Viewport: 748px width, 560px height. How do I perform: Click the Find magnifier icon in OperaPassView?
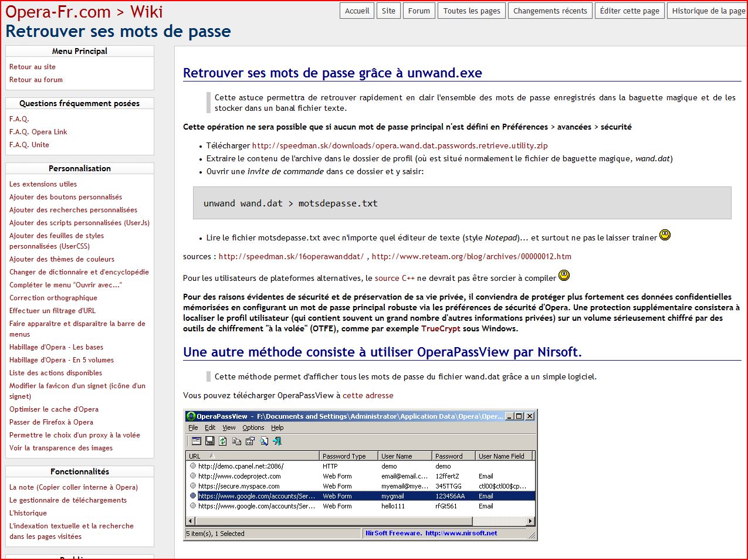[264, 441]
